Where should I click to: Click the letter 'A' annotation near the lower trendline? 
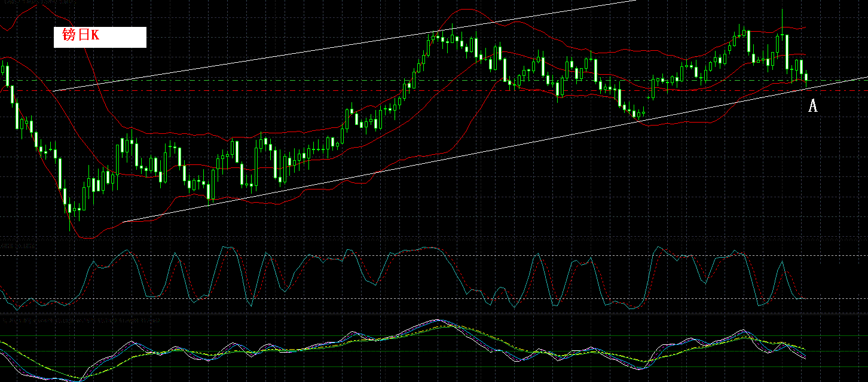(x=812, y=106)
